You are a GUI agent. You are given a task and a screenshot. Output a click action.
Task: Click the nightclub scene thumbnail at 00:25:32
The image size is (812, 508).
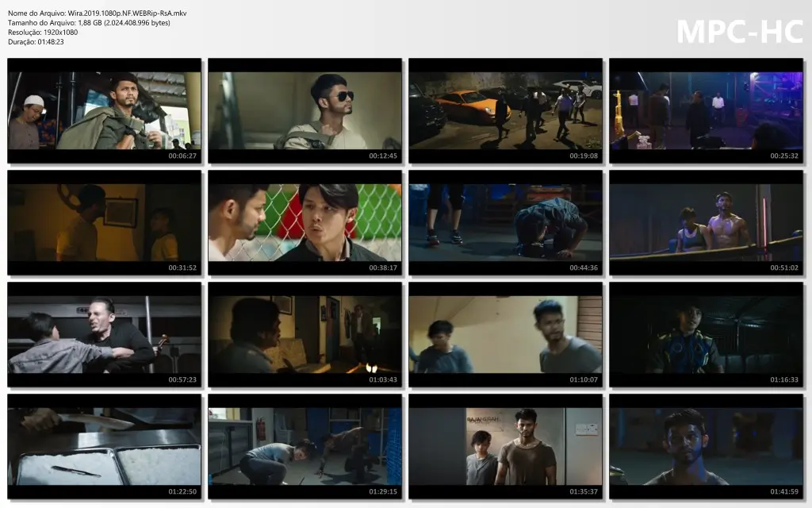[705, 110]
